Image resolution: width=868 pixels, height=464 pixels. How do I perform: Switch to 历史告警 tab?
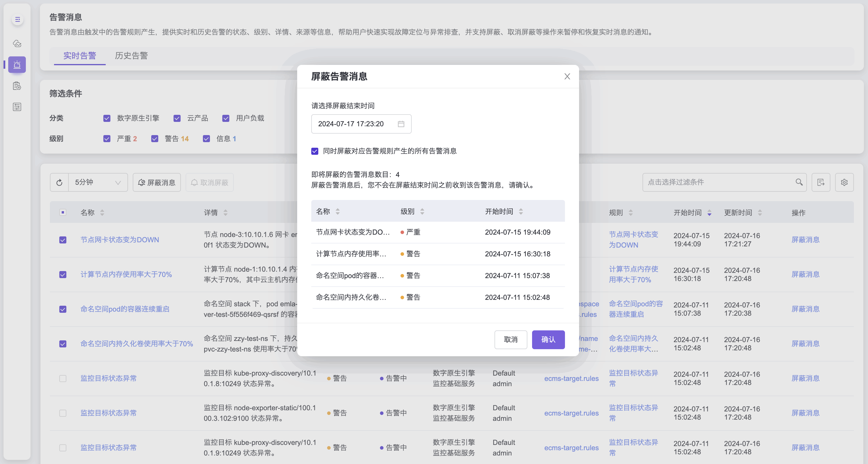point(131,56)
